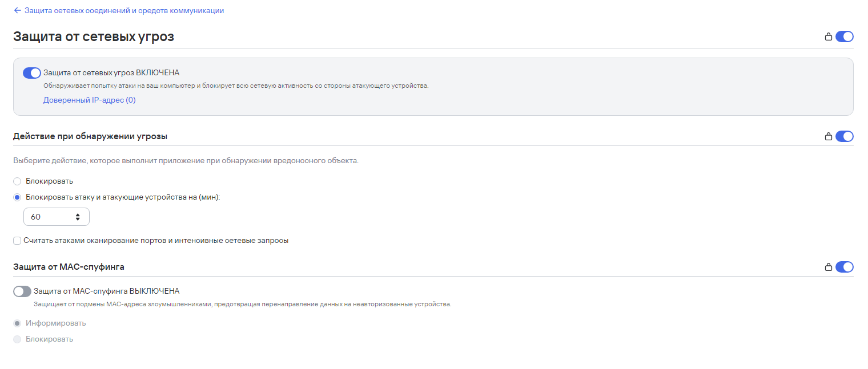Select the Информировать radio option
868x369 pixels.
tap(17, 323)
